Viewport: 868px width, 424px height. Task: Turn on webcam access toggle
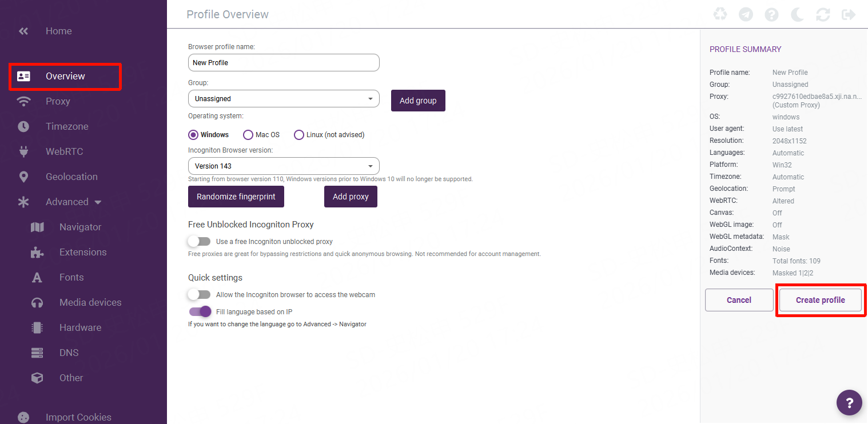click(x=199, y=295)
